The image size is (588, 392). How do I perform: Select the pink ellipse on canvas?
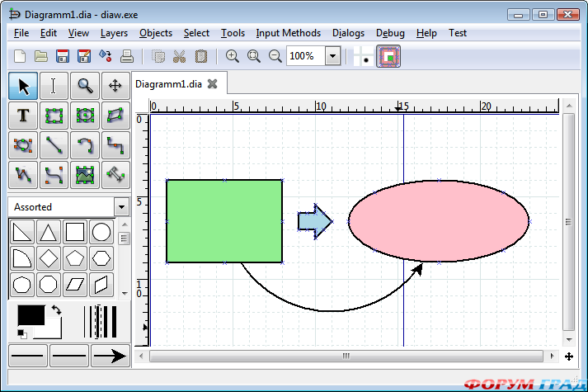tap(439, 221)
